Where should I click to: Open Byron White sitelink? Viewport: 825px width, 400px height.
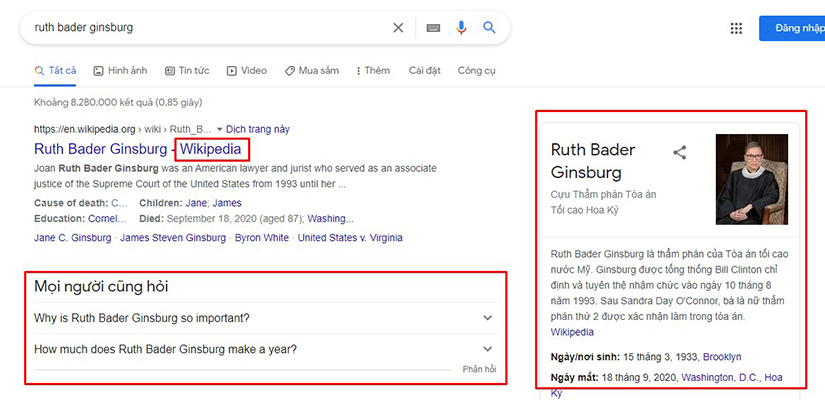click(x=262, y=238)
